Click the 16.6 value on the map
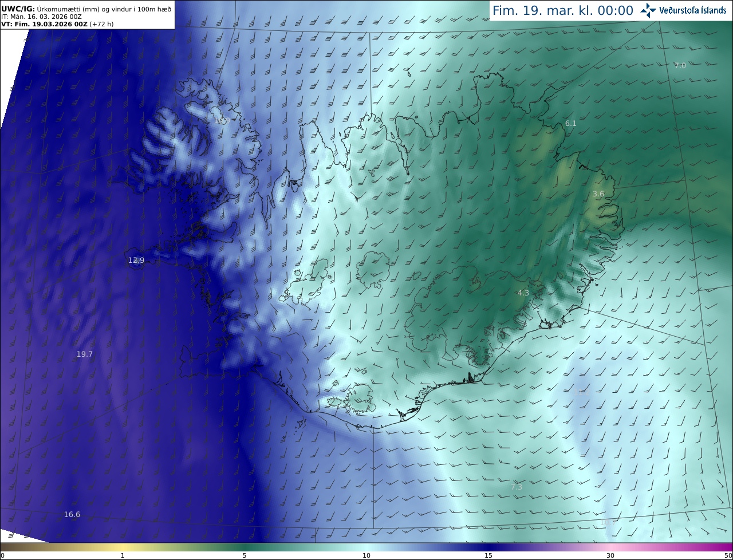The width and height of the screenshot is (733, 560). 72,514
